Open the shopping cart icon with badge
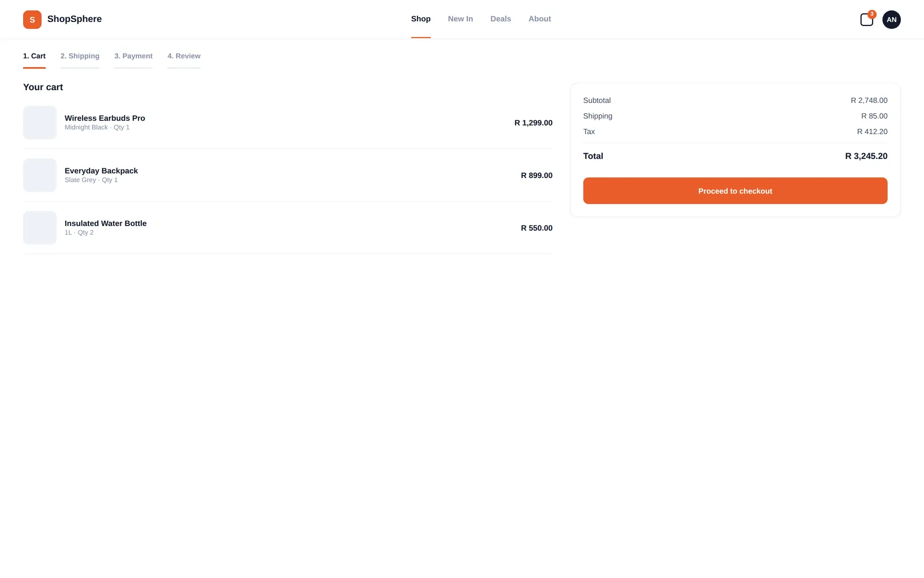 867,20
